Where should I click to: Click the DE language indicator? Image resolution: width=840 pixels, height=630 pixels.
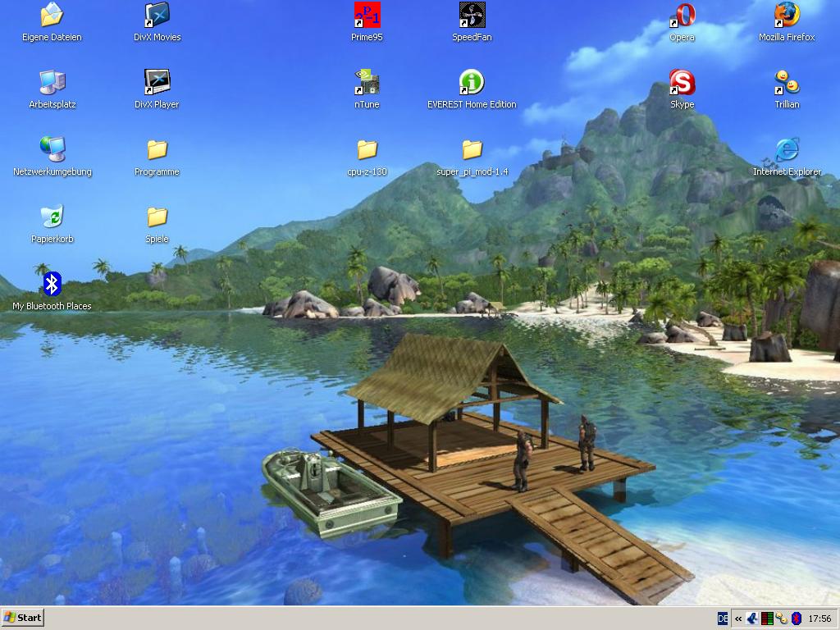pos(723,619)
